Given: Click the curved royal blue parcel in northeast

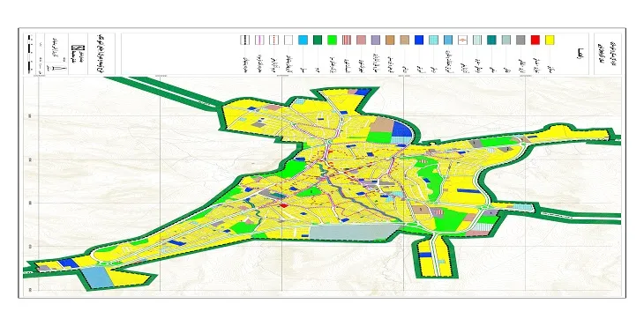Looking at the screenshot, I should point(401,130).
